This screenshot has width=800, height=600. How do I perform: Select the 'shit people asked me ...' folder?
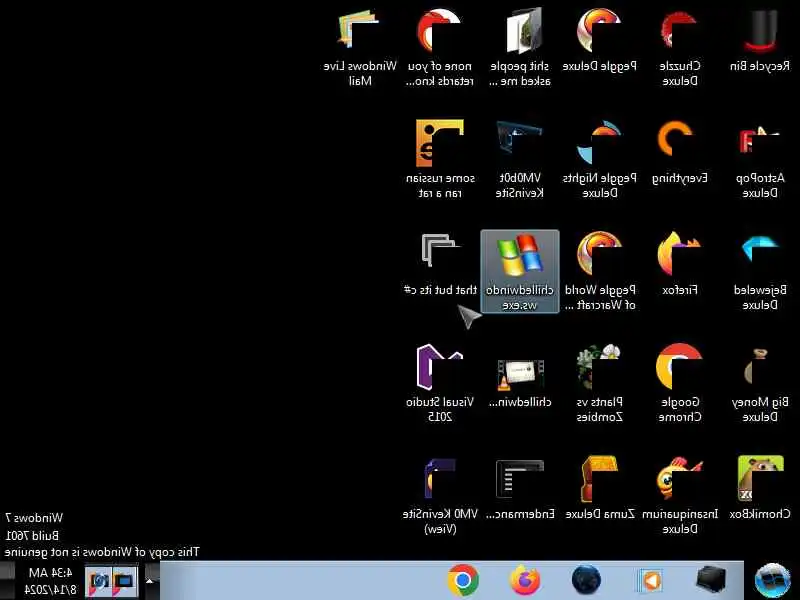pyautogui.click(x=520, y=47)
